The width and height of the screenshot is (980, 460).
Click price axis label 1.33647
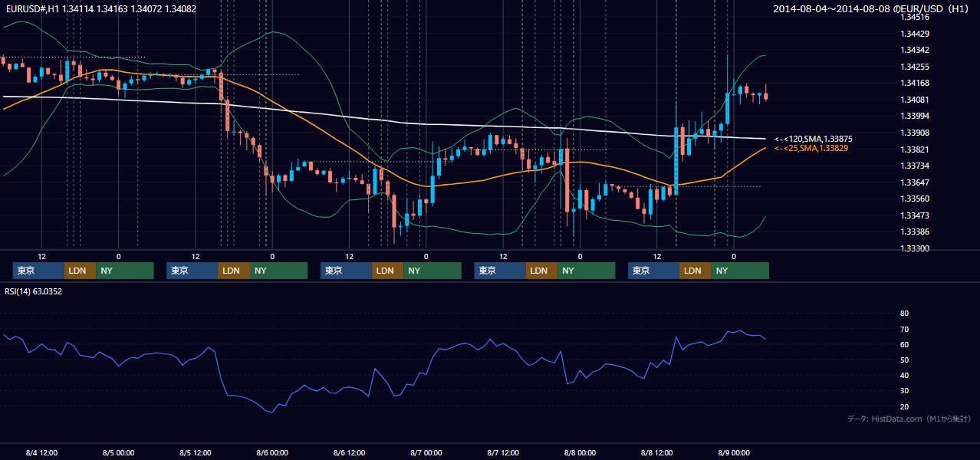(x=916, y=182)
